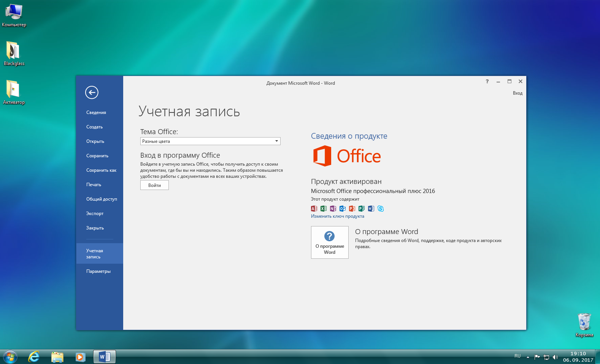Click the Word app icon in product list
The width and height of the screenshot is (600, 364).
pyautogui.click(x=371, y=209)
